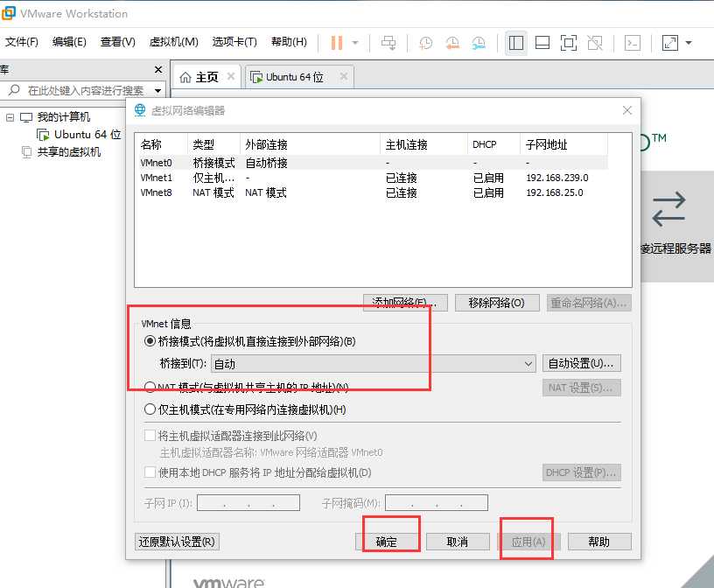
Task: Click the 添加网络(E)... button
Action: pos(405,303)
